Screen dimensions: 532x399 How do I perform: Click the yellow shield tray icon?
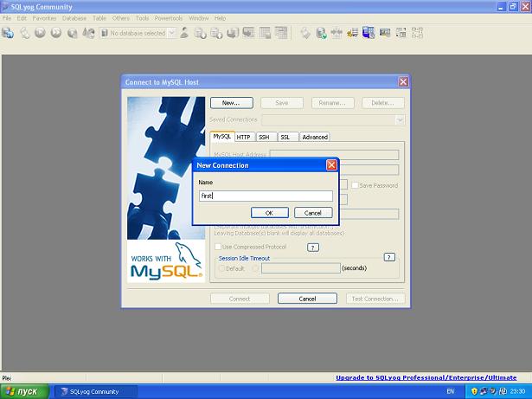pos(474,391)
